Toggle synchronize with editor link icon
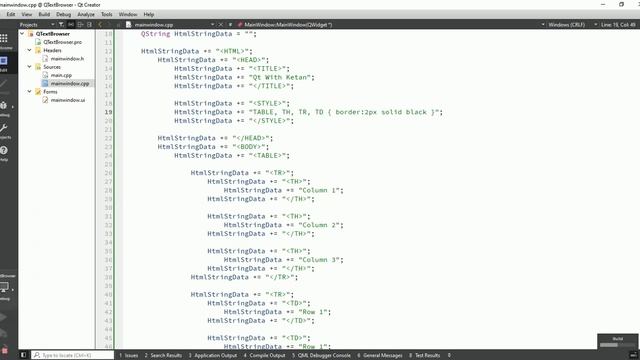This screenshot has width=640, height=360. pos(71,24)
